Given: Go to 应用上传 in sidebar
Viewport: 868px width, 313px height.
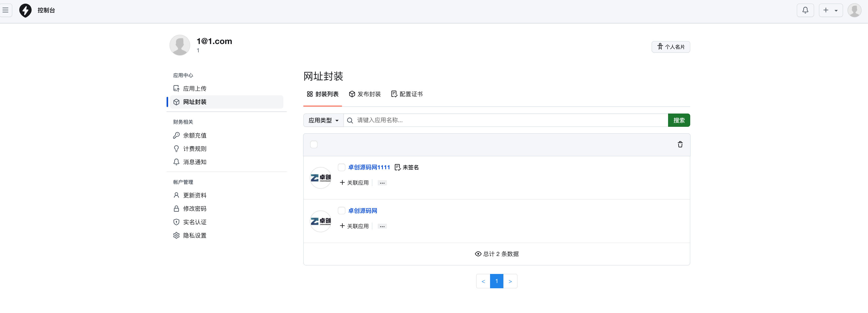Looking at the screenshot, I should point(227,89).
